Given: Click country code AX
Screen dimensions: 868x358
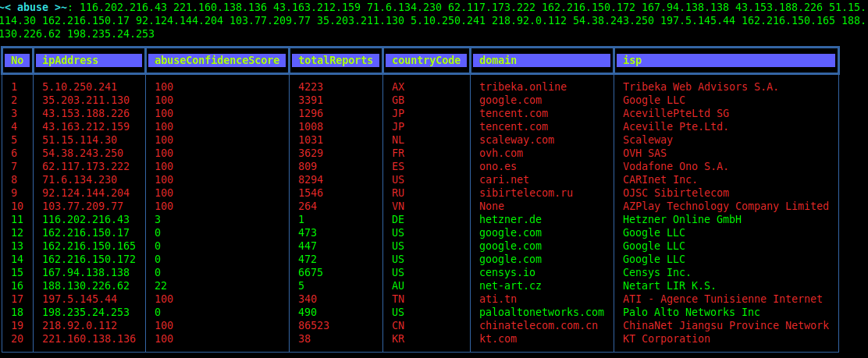Looking at the screenshot, I should coord(398,87).
